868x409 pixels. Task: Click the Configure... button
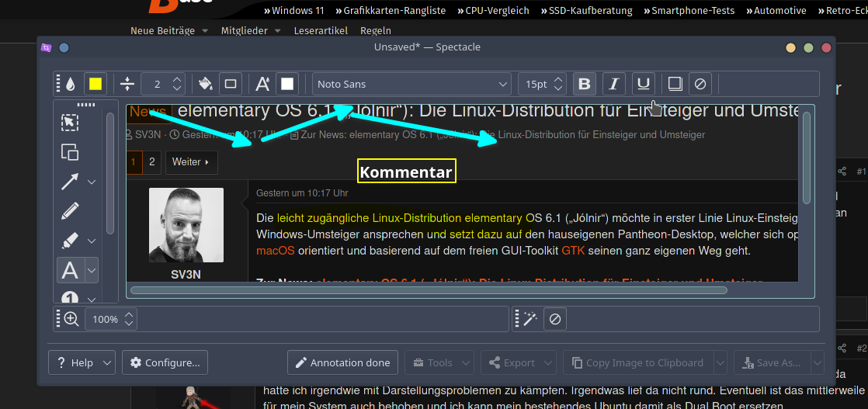pos(165,363)
